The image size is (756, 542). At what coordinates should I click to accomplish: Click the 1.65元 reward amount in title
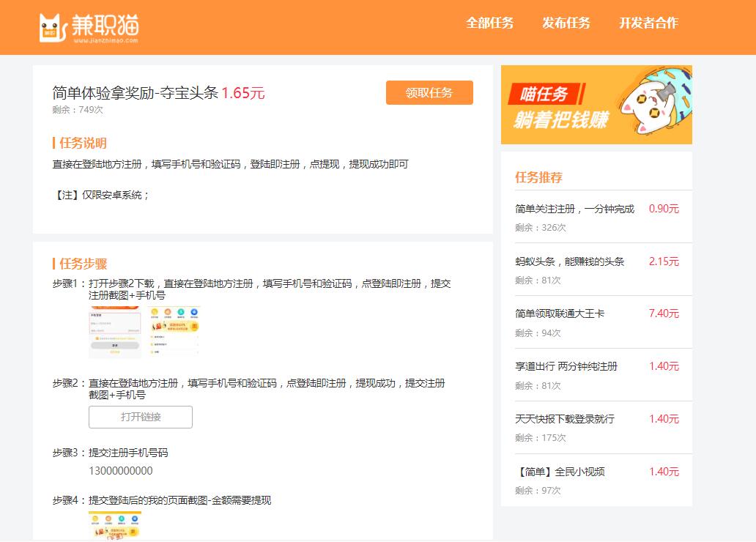click(243, 92)
